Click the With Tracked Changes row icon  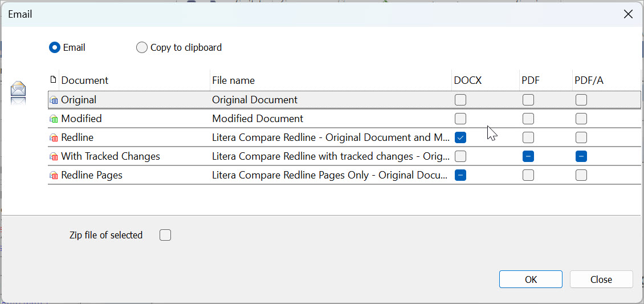[x=54, y=156]
